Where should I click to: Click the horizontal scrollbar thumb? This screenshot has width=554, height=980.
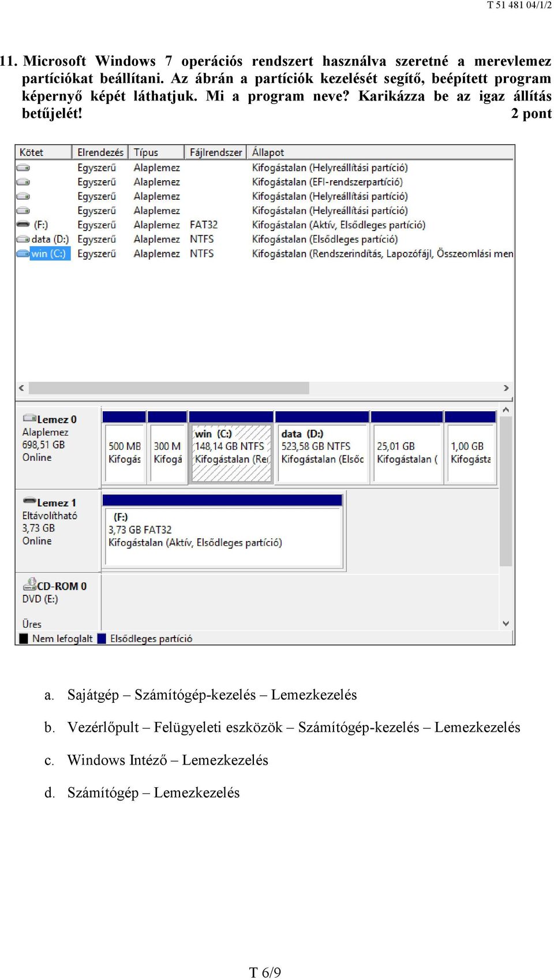coord(169,388)
